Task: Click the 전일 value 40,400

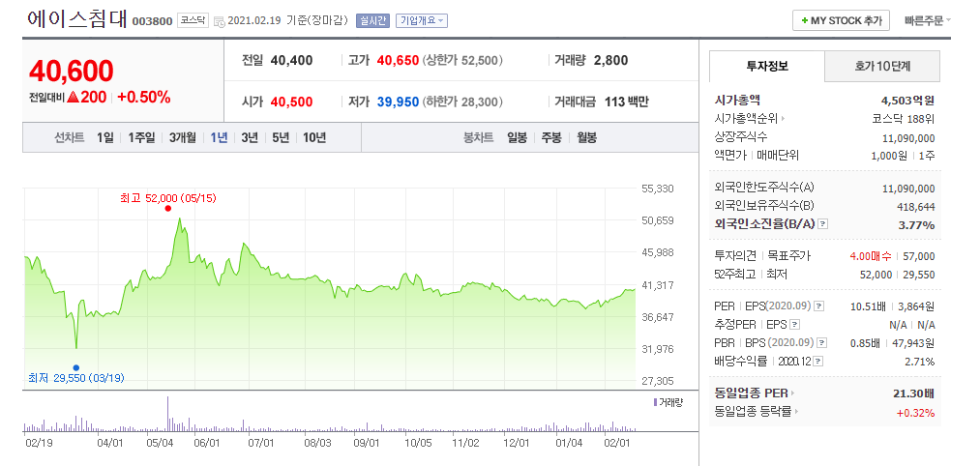Action: [x=292, y=61]
